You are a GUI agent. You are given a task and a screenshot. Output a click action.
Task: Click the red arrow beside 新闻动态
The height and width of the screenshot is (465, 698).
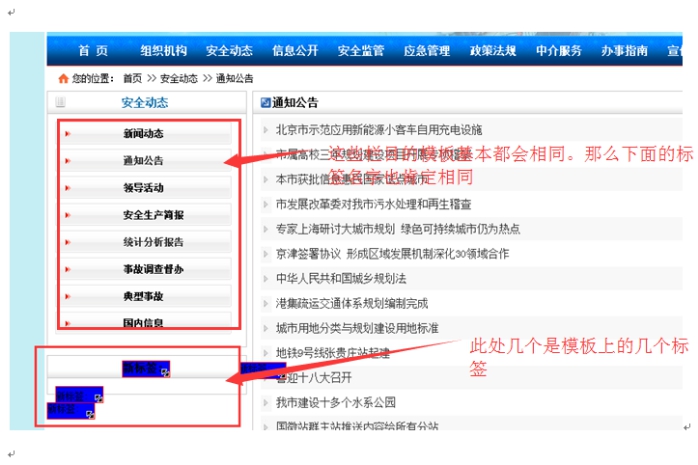point(68,133)
